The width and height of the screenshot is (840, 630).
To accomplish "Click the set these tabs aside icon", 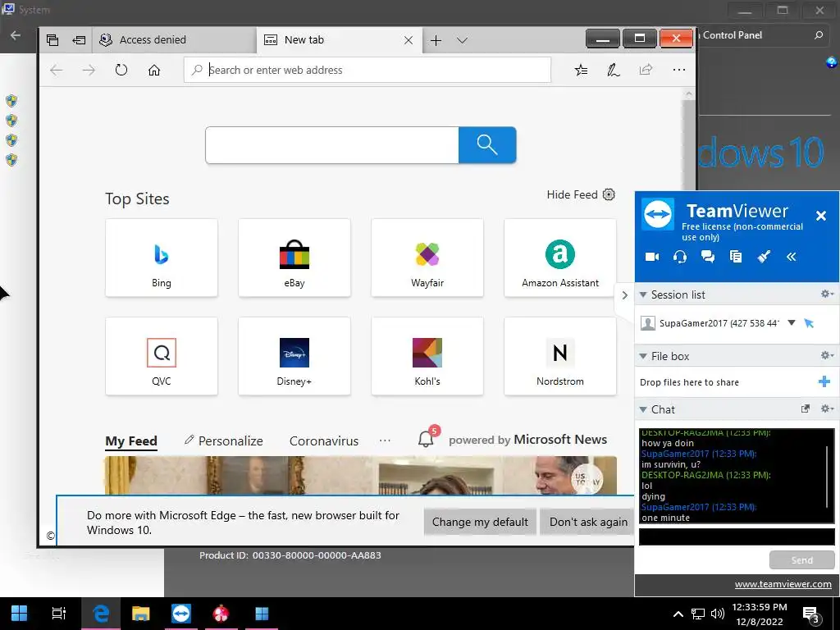I will click(79, 40).
